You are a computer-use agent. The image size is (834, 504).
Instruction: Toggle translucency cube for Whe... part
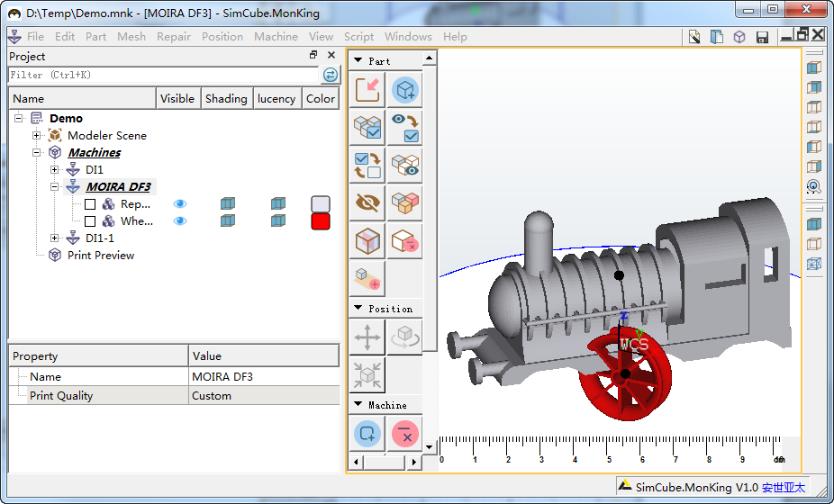point(277,220)
